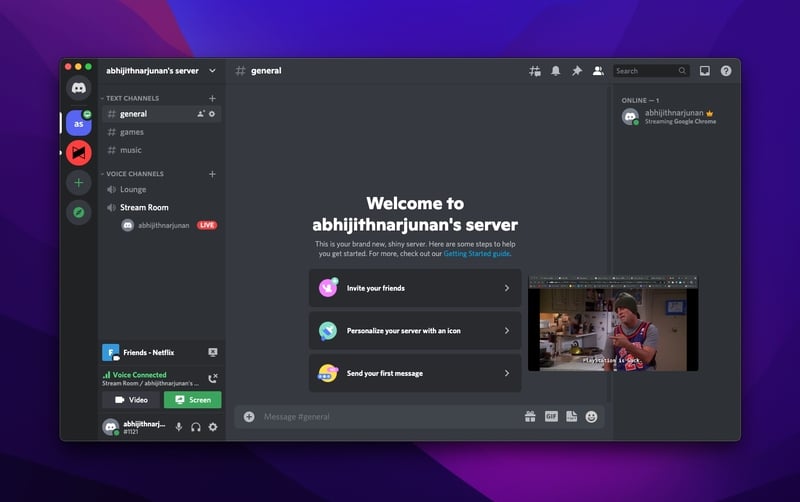
Task: Click the Friends - Netflix stream label
Action: (x=148, y=353)
